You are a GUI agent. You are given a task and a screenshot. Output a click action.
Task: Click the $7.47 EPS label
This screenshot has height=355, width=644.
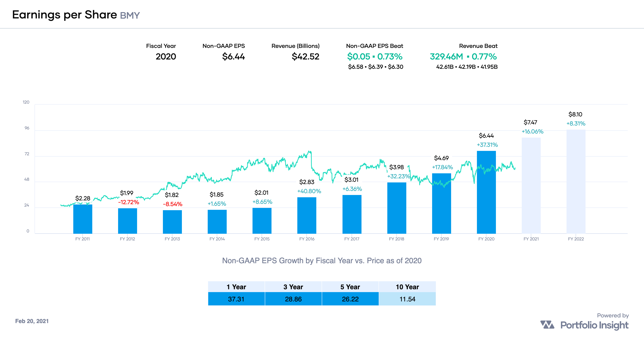(530, 122)
